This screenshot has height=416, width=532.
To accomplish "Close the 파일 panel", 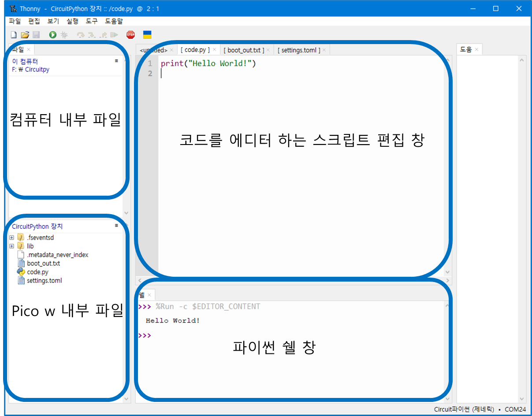I will pos(29,49).
